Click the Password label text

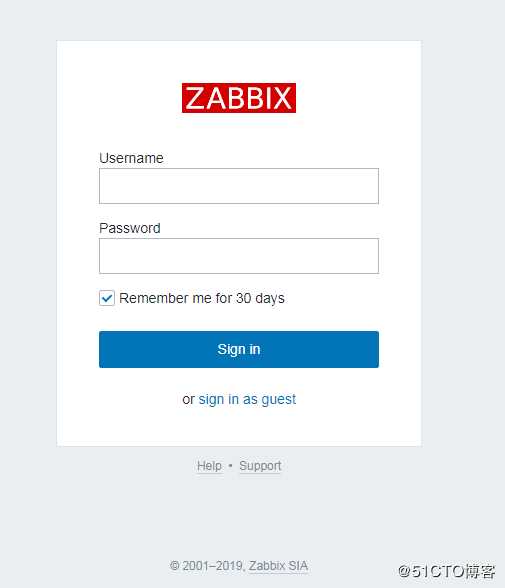coord(130,228)
